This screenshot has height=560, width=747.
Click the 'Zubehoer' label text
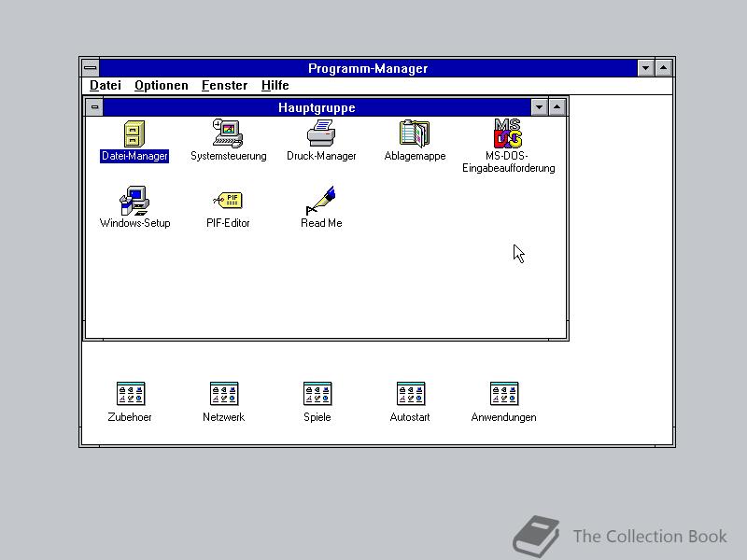pos(130,417)
